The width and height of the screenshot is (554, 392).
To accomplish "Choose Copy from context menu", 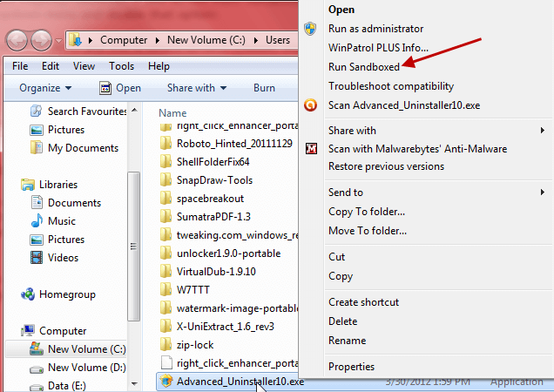I will pos(341,276).
